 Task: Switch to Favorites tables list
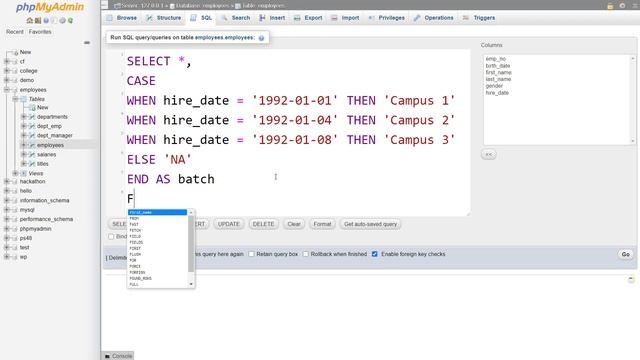point(40,32)
